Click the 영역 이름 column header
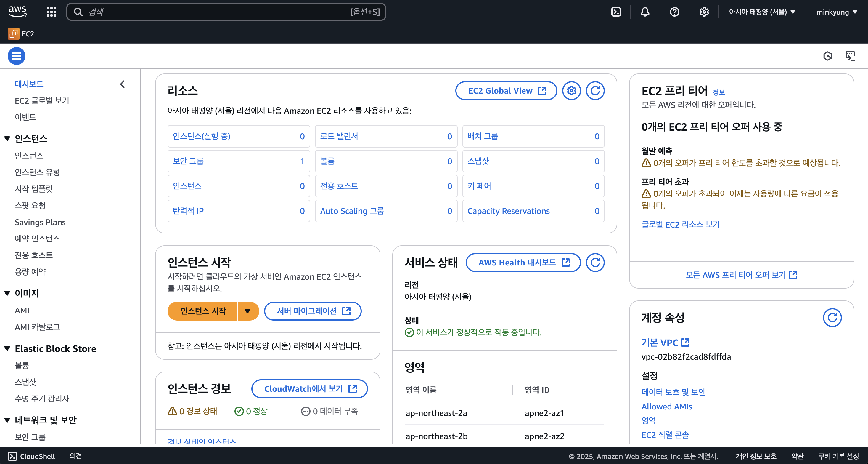Image resolution: width=868 pixels, height=464 pixels. (421, 390)
